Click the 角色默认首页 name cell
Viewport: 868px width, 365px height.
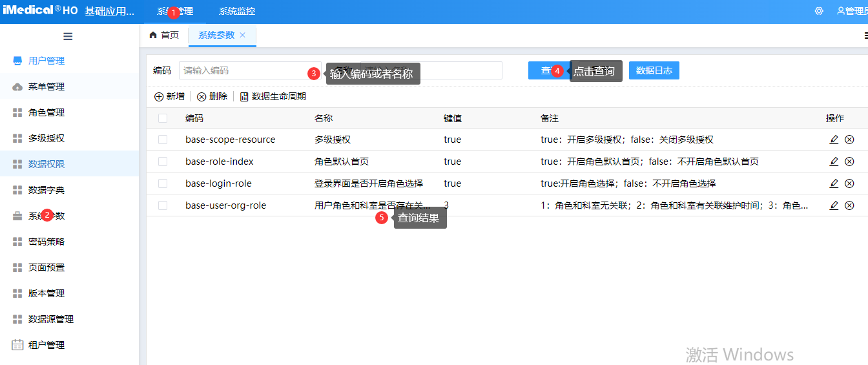coord(342,162)
